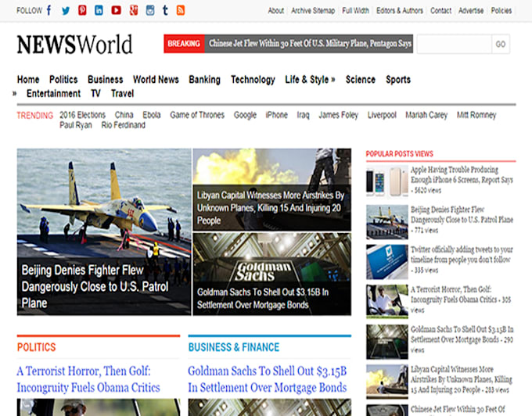532x416 pixels.
Task: Open the POLITICS section heading
Action: coord(36,347)
